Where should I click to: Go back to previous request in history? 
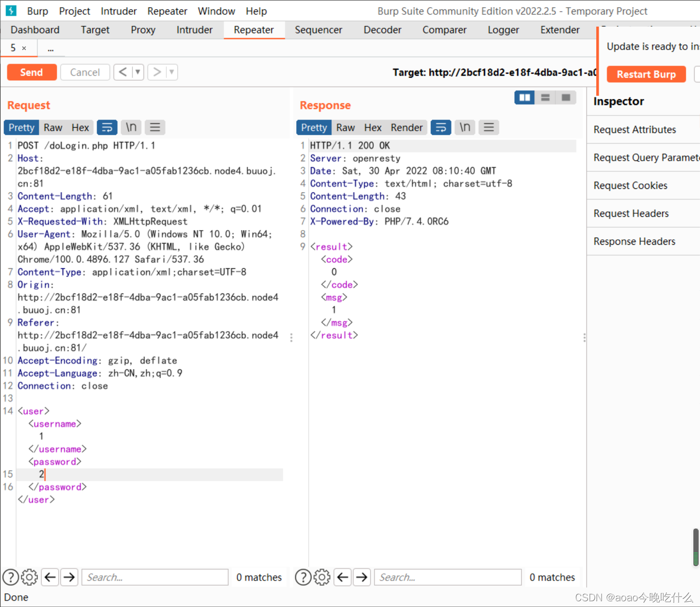[x=123, y=72]
